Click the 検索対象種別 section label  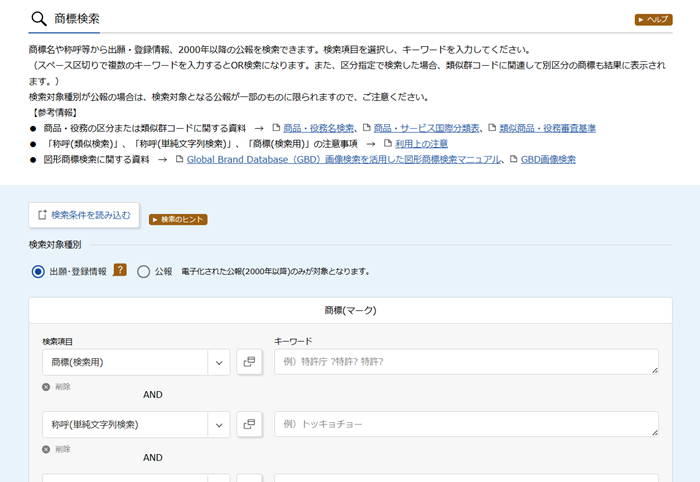click(55, 245)
